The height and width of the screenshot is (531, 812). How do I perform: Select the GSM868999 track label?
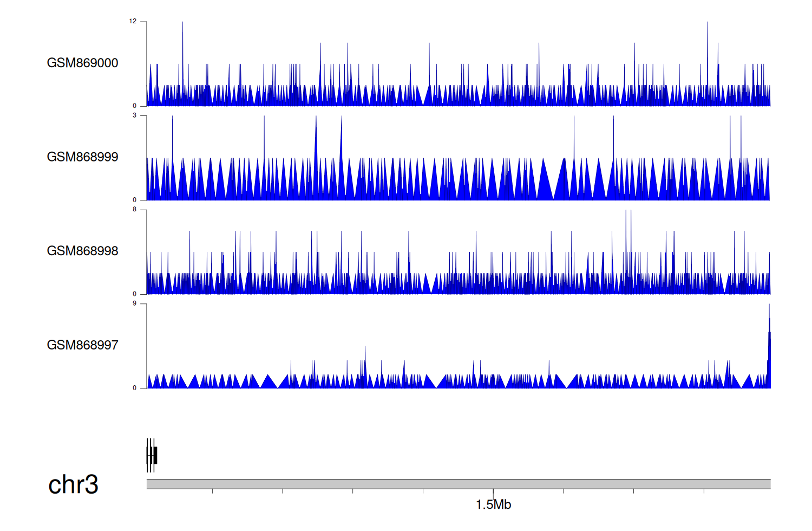coord(82,157)
